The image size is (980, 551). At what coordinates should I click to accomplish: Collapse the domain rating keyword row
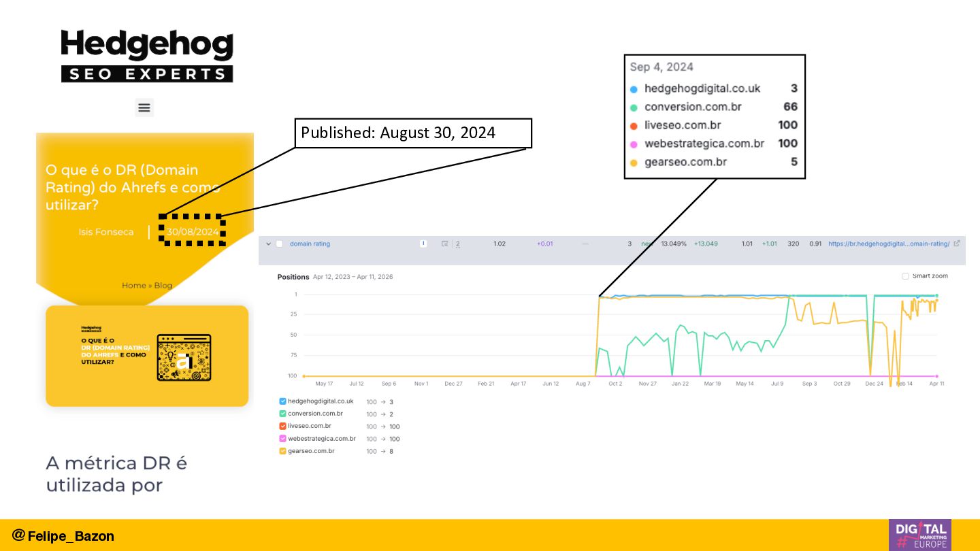point(268,244)
